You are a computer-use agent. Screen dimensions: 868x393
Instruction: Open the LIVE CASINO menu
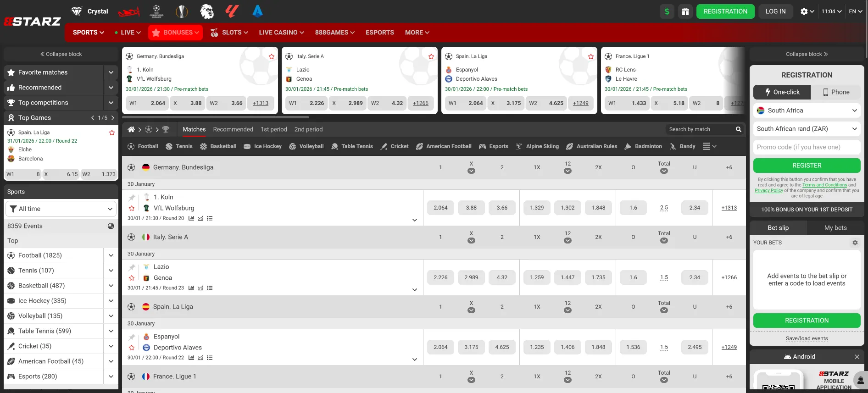(x=281, y=33)
